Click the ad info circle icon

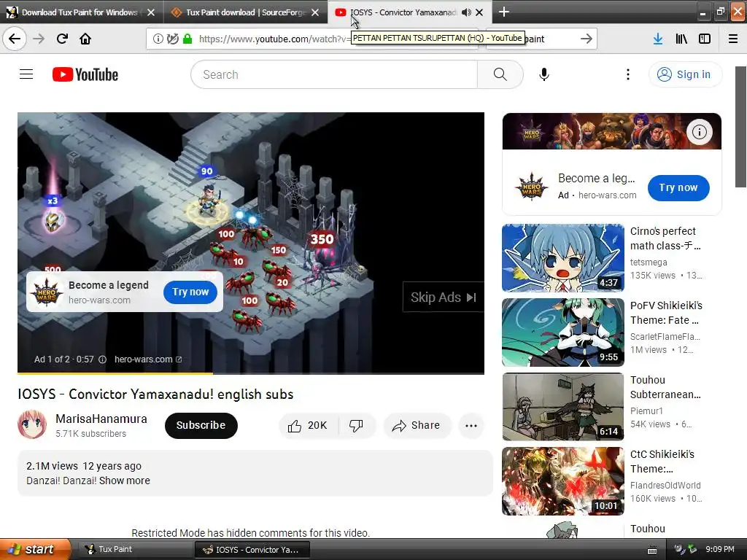click(102, 359)
